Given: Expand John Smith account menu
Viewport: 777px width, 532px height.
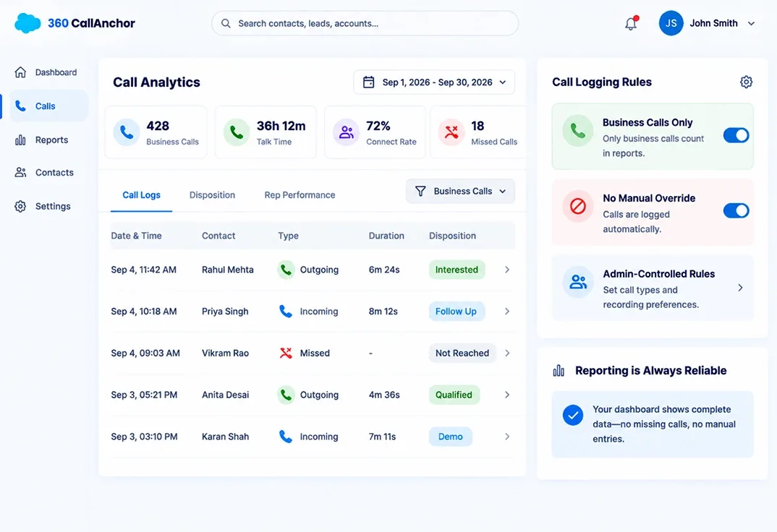Looking at the screenshot, I should (x=751, y=23).
